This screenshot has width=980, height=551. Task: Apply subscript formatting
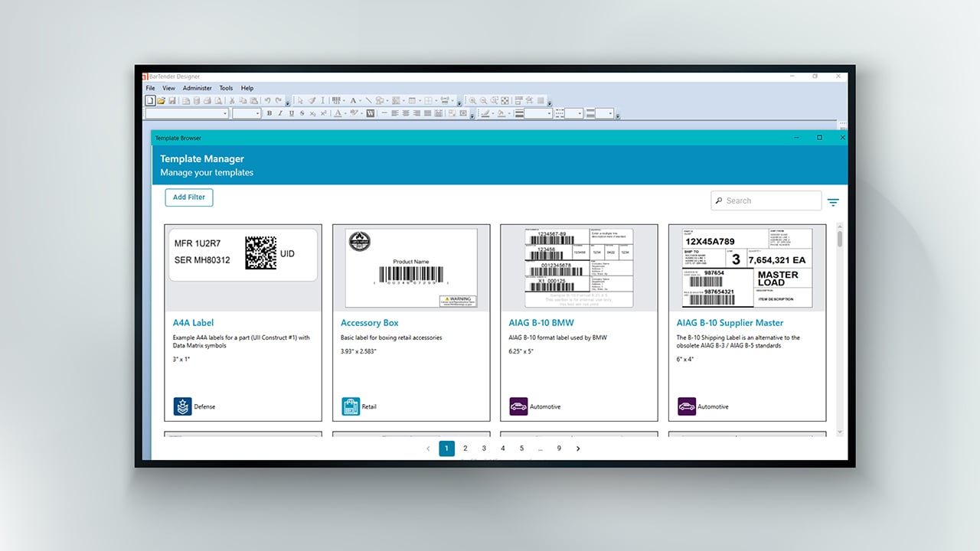point(313,113)
